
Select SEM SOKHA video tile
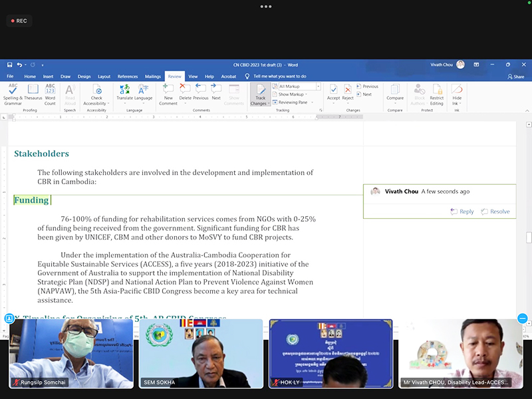(201, 354)
